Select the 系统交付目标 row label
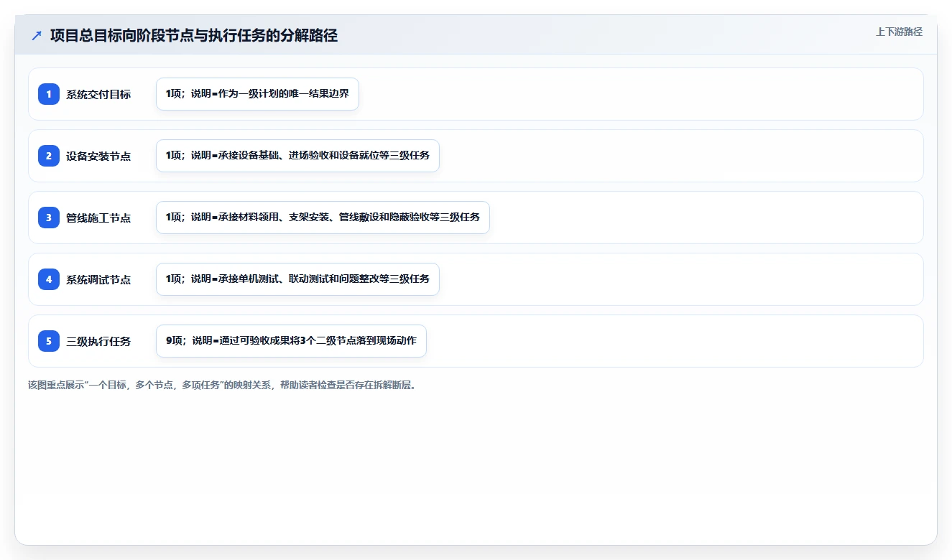The height and width of the screenshot is (560, 952). point(98,94)
